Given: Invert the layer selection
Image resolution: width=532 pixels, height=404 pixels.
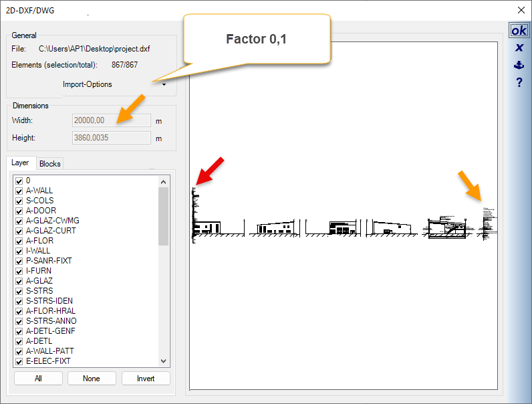Looking at the screenshot, I should [146, 379].
